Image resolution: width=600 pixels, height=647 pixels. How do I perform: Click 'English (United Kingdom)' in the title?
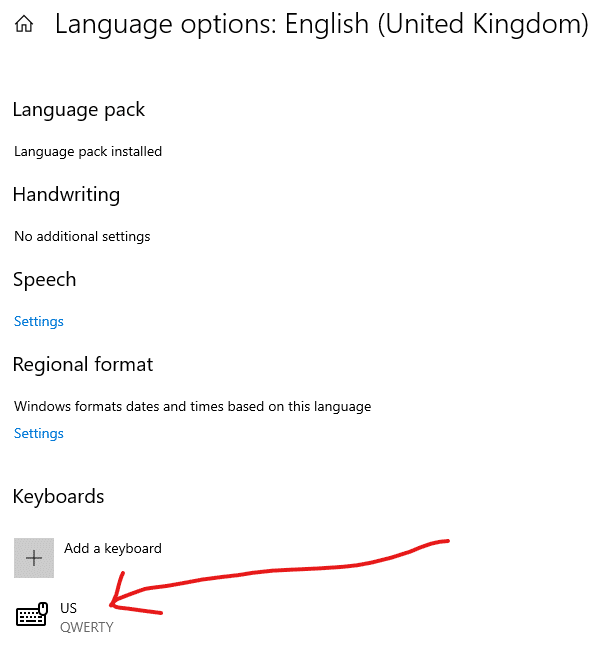[437, 24]
